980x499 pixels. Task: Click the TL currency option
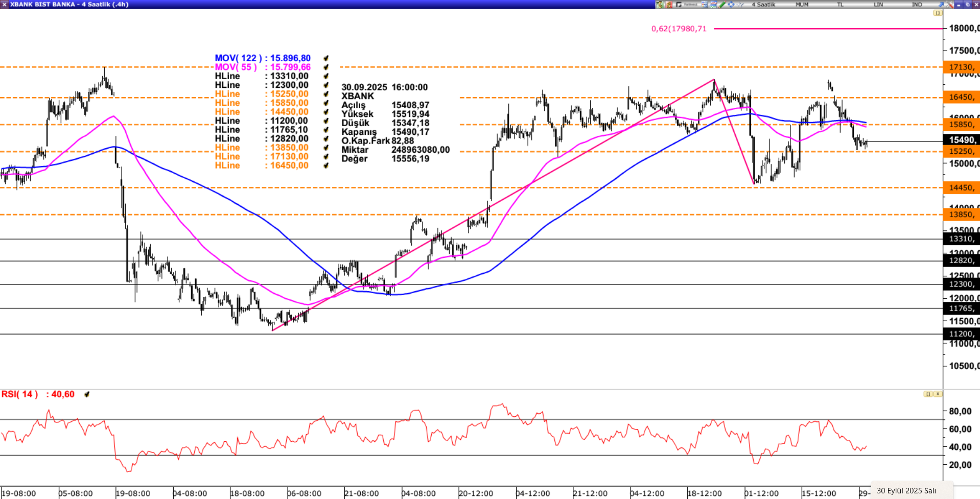840,4
